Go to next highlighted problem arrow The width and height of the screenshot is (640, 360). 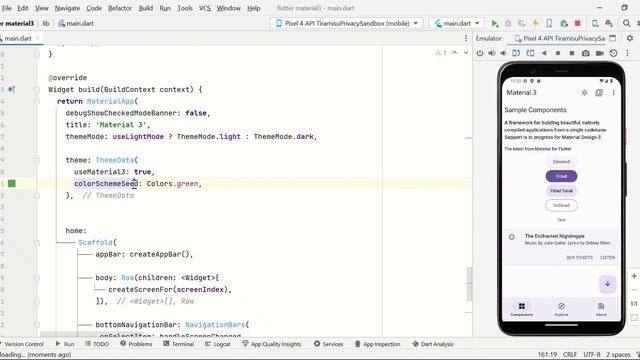[466, 53]
